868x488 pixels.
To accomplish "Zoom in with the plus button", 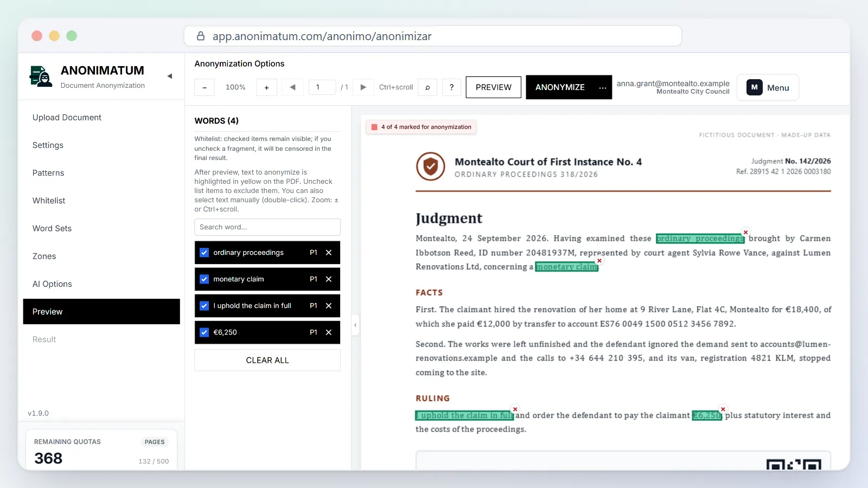I will coord(266,87).
